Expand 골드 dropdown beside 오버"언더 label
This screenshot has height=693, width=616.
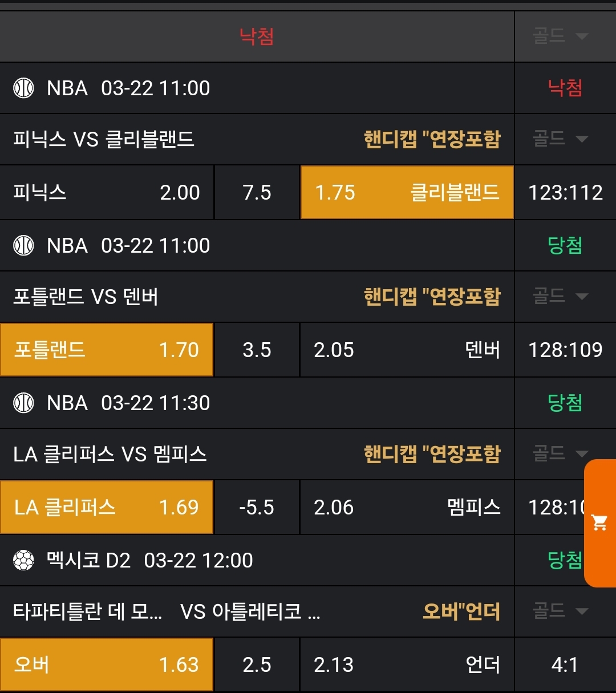[x=560, y=611]
